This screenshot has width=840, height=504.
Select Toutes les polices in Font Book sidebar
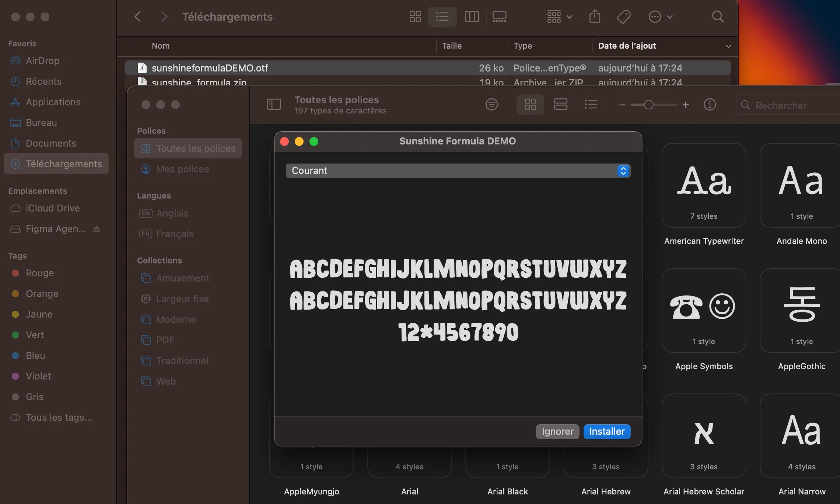188,148
